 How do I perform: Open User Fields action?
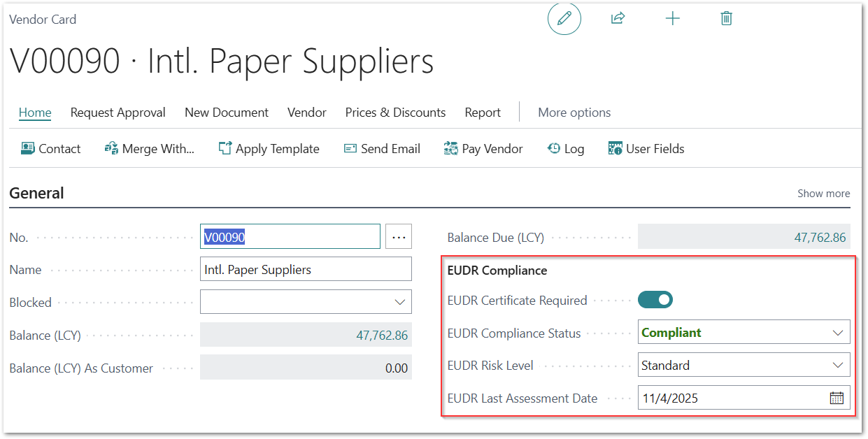[x=646, y=148]
